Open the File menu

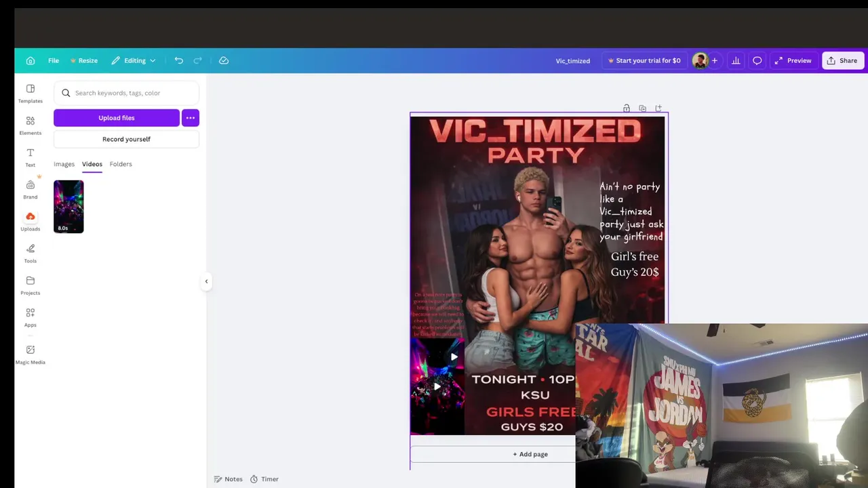[x=54, y=60]
